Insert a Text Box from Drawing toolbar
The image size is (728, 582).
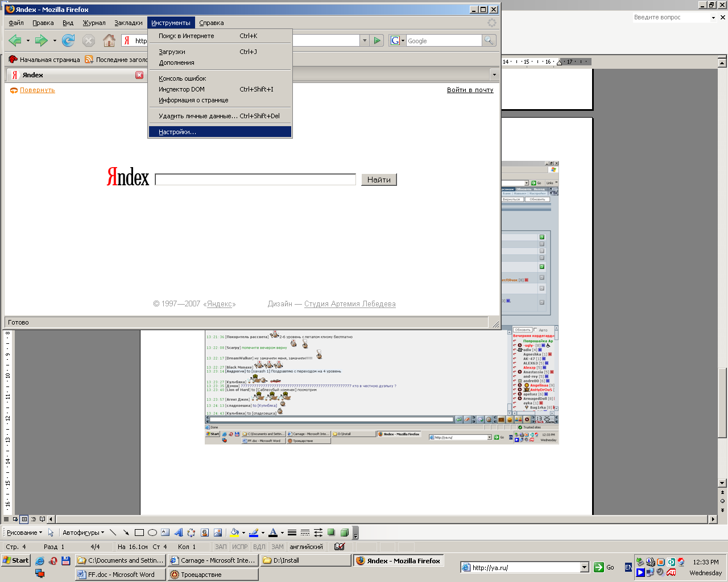166,533
